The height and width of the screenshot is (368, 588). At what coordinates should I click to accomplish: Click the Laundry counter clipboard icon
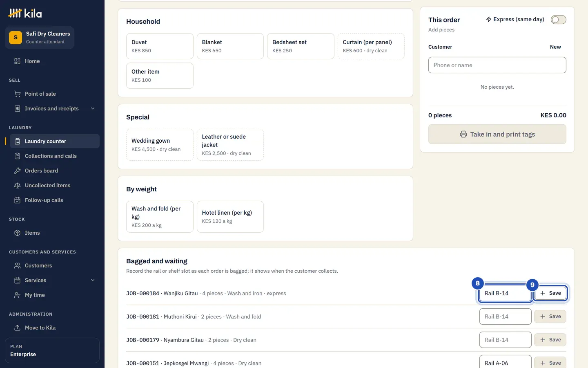(17, 141)
